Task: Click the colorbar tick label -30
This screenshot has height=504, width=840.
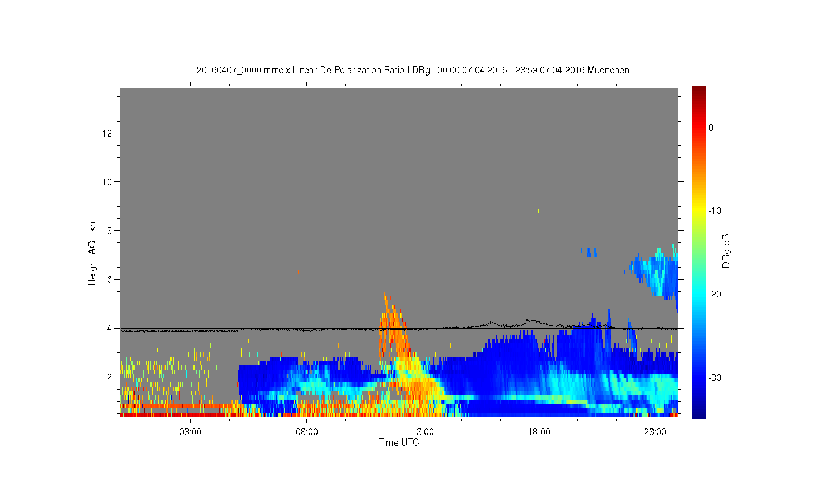Action: click(x=715, y=378)
